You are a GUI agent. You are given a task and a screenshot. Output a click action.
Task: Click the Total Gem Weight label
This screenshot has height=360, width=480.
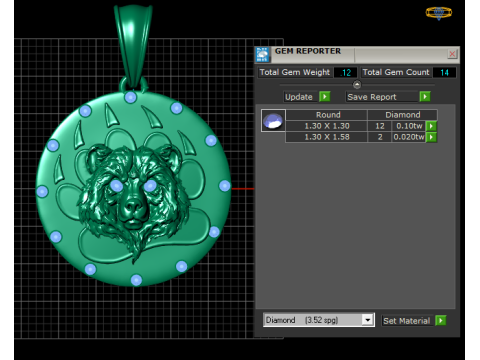tap(295, 72)
